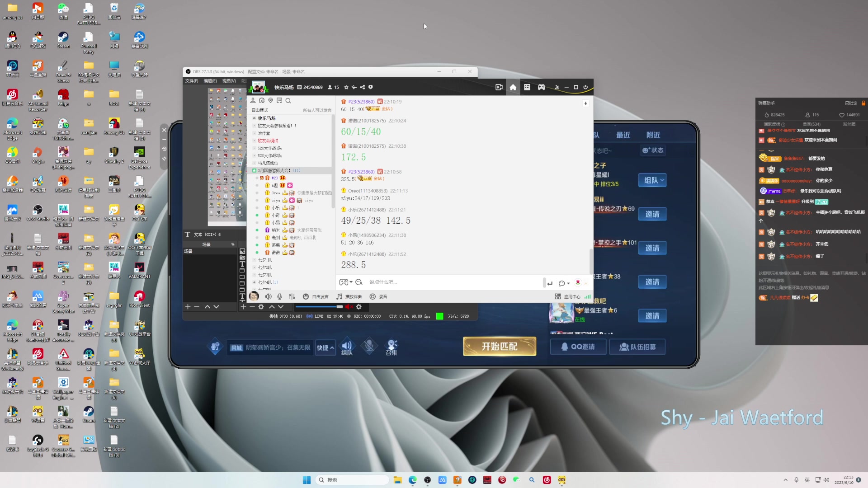
Task: Expand the 七夕4队 channel node
Action: (254, 282)
